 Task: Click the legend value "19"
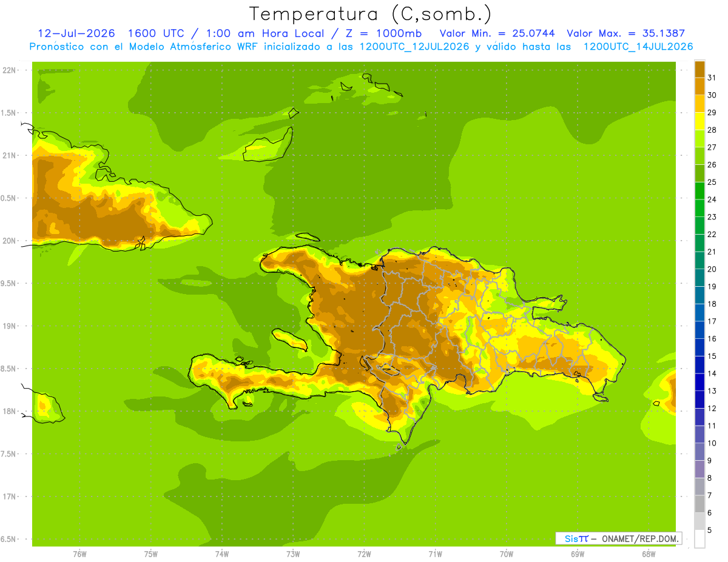click(712, 287)
